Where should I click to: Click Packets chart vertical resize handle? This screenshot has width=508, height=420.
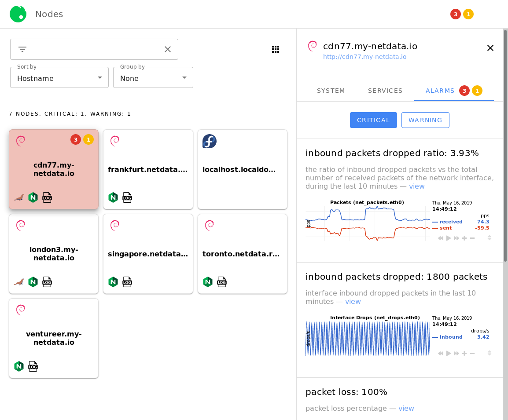click(x=490, y=238)
